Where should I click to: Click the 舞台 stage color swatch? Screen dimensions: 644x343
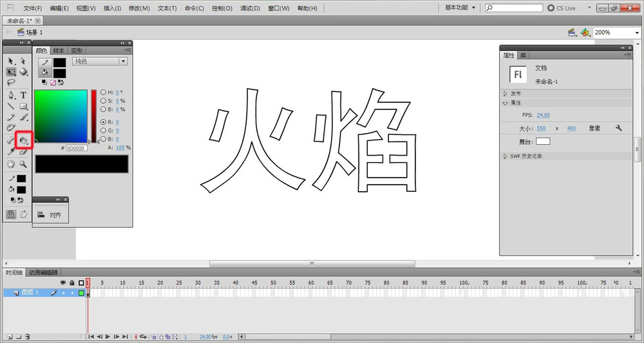543,141
